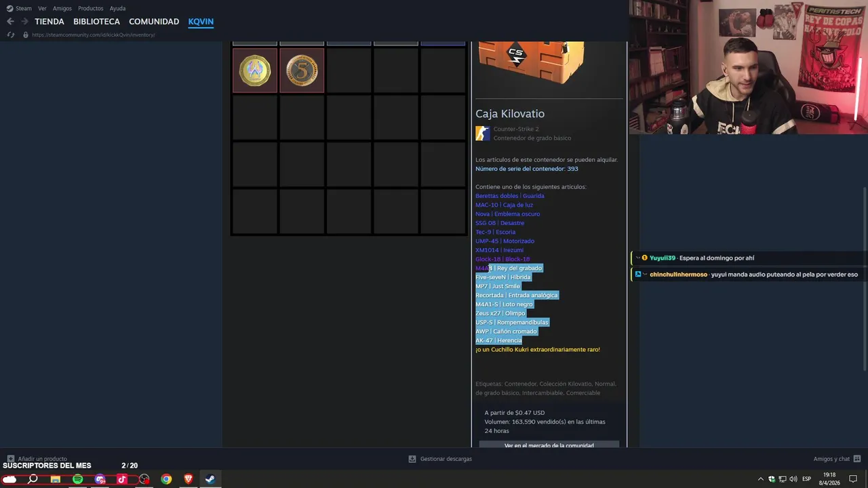Click the padlock icon beside the URL
This screenshot has width=868, height=488.
coord(26,35)
